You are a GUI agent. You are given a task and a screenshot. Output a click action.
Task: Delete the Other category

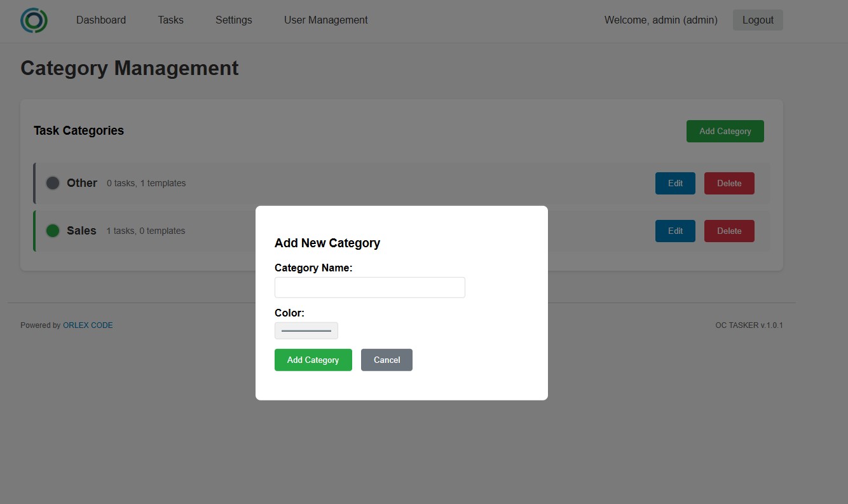(729, 184)
